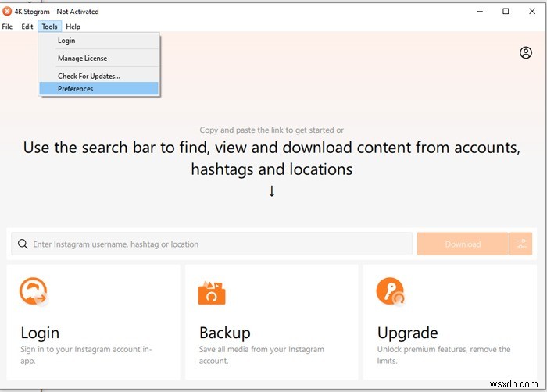Image resolution: width=547 pixels, height=392 pixels.
Task: Open the Backup card title
Action: pos(224,333)
